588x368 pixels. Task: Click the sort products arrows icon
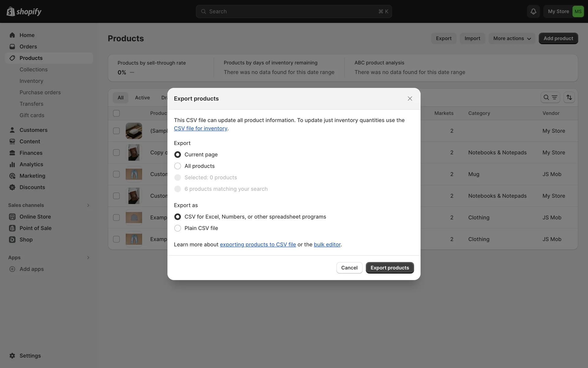coord(569,98)
